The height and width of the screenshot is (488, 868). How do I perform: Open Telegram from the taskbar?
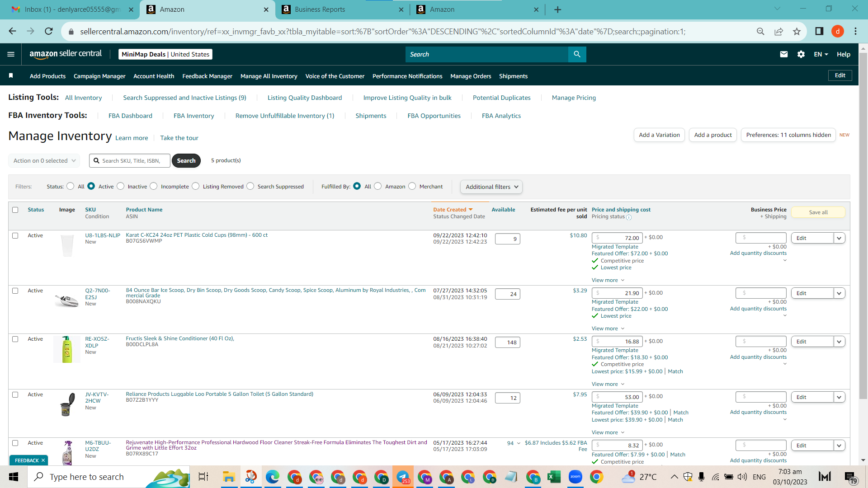click(x=402, y=477)
